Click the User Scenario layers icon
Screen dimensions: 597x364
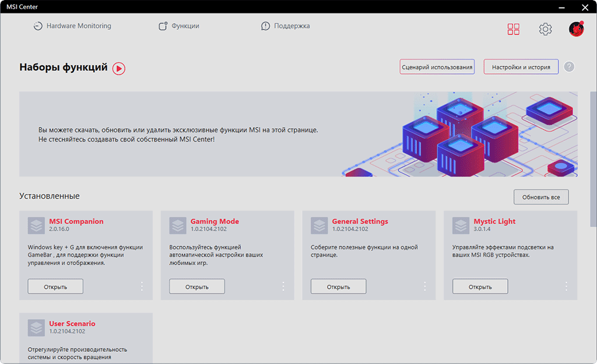click(x=36, y=328)
